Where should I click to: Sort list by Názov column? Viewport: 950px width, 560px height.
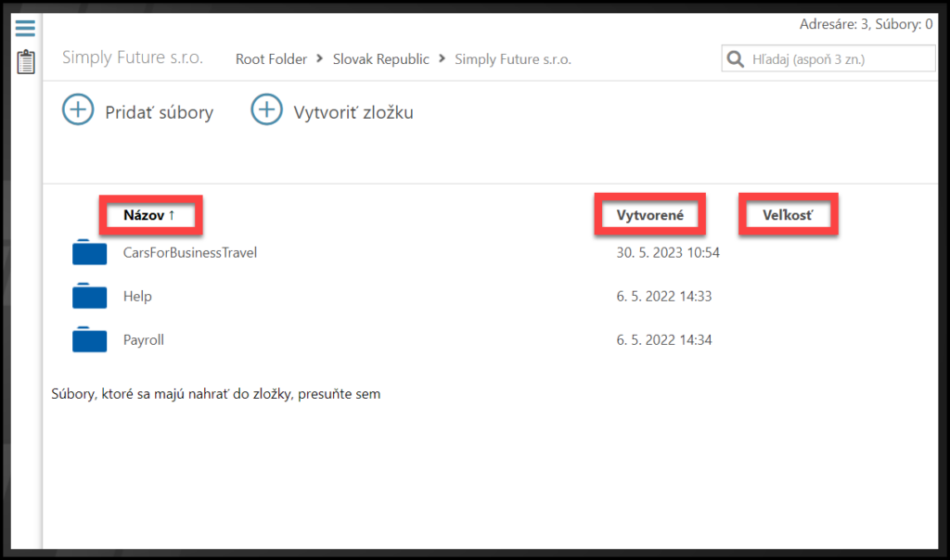point(149,215)
